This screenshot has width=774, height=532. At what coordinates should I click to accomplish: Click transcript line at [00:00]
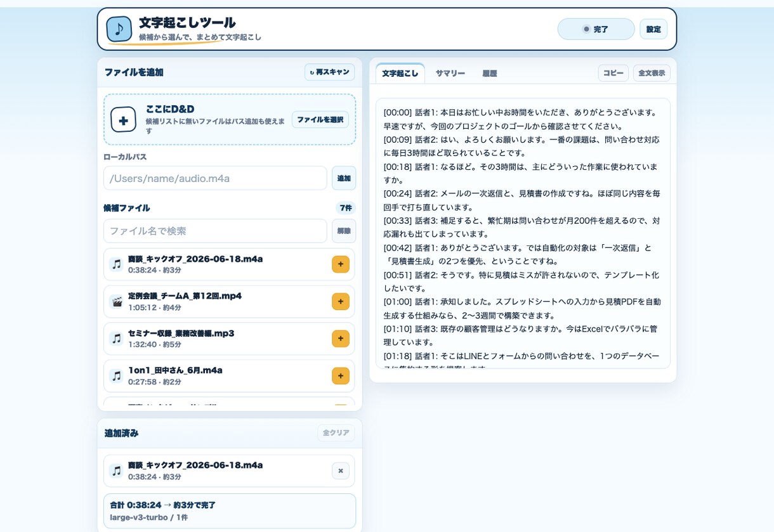pyautogui.click(x=521, y=119)
